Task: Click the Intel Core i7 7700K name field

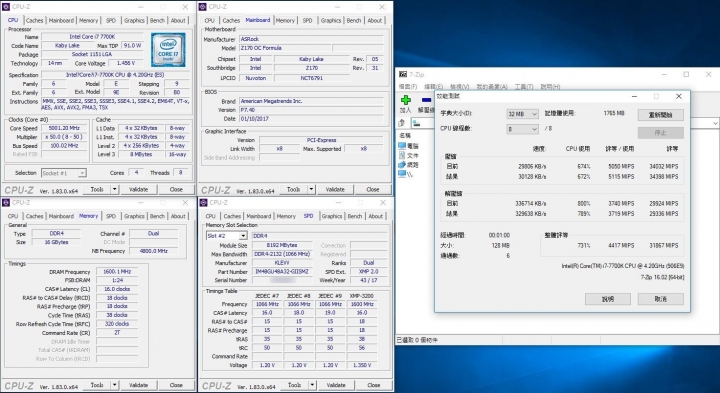Action: 92,37
